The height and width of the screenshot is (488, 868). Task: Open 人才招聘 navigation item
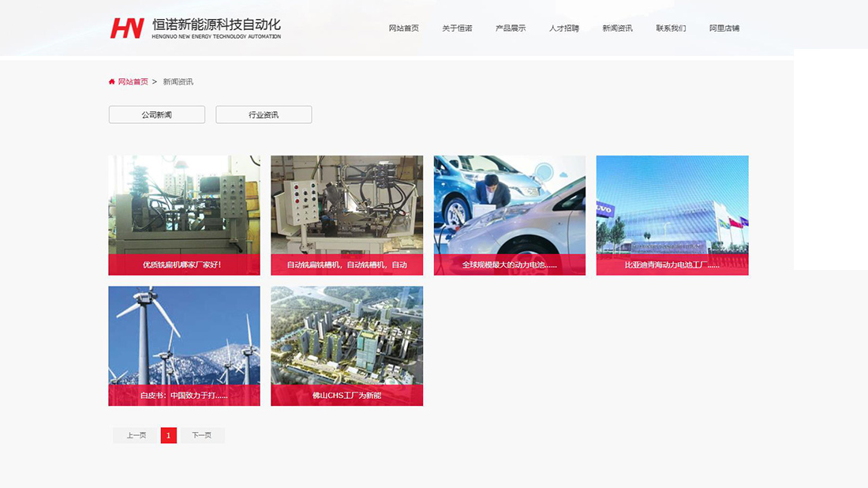click(x=564, y=28)
